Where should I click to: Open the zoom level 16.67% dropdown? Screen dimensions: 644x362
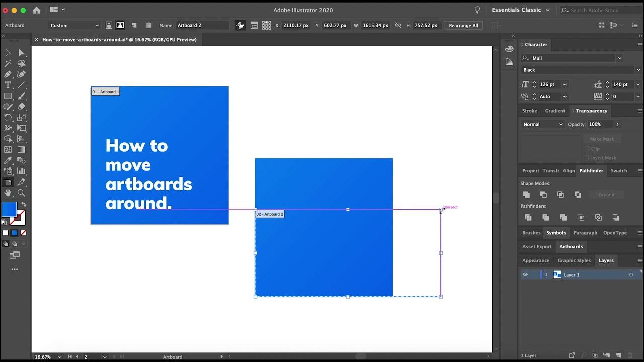59,357
